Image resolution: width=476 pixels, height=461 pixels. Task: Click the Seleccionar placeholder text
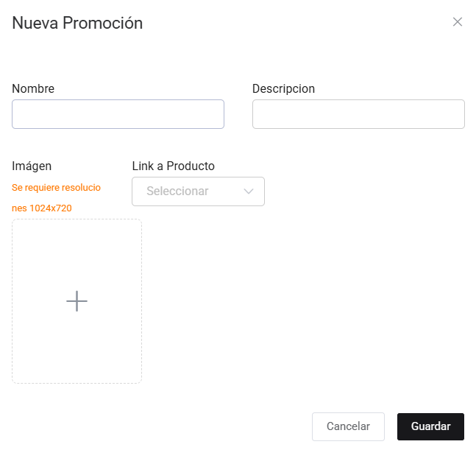point(177,191)
